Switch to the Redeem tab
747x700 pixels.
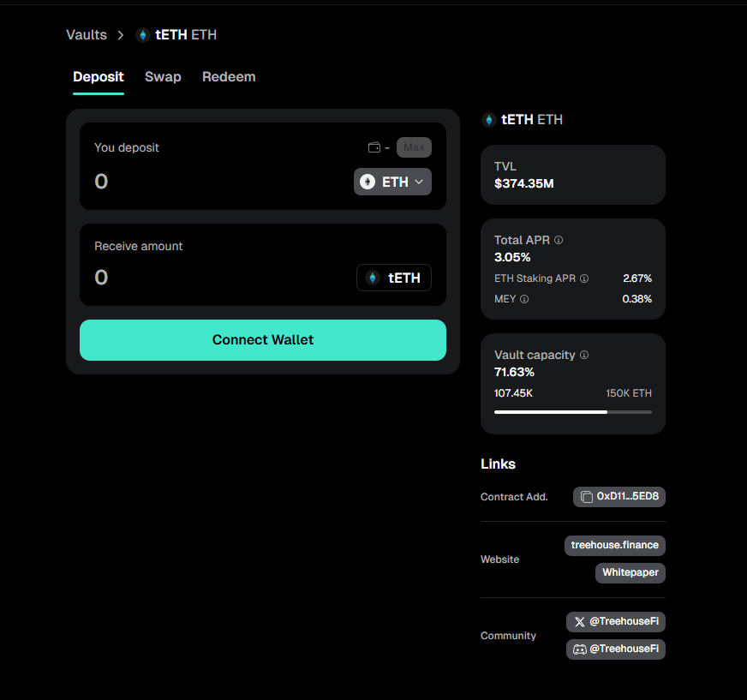point(229,77)
